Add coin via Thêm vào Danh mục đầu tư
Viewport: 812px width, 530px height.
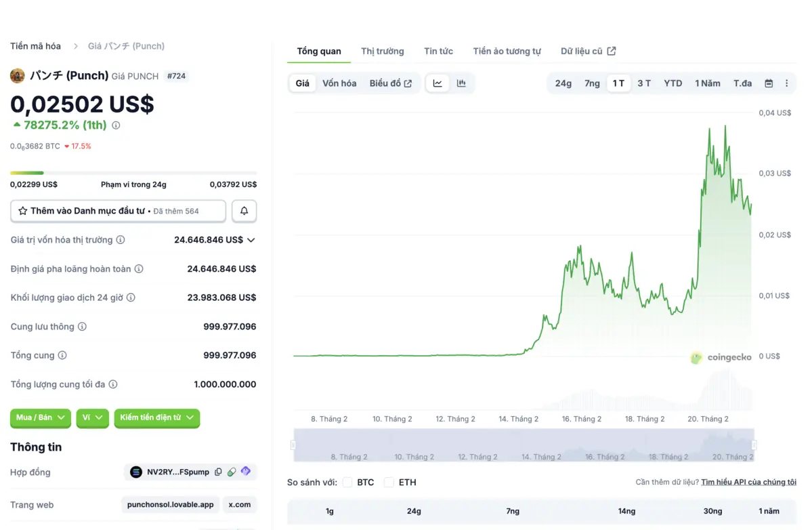(x=118, y=211)
